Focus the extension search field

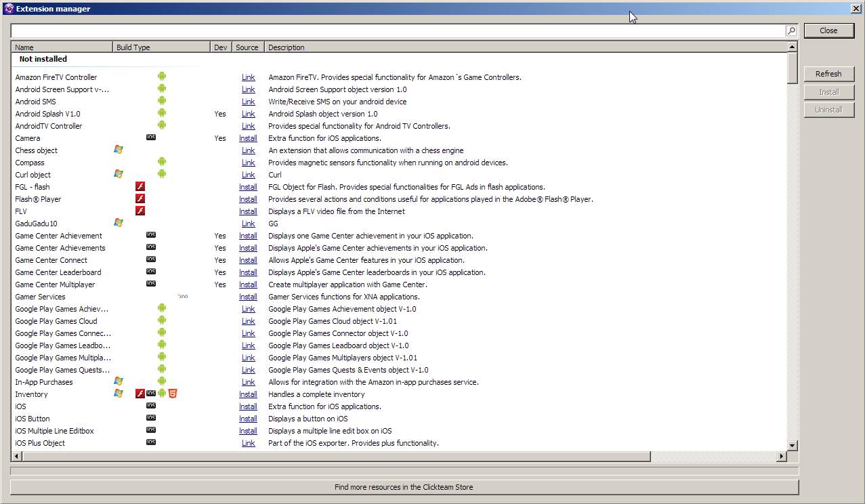[x=398, y=30]
